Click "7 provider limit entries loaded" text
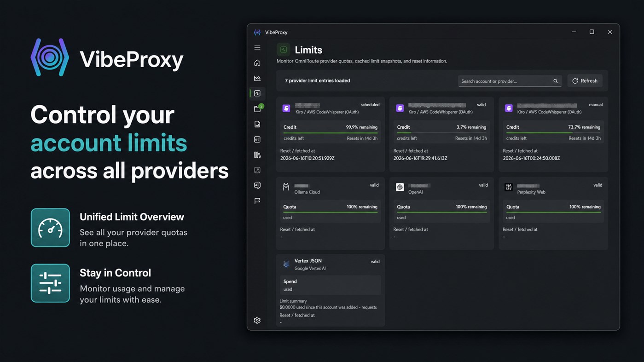 (x=317, y=80)
